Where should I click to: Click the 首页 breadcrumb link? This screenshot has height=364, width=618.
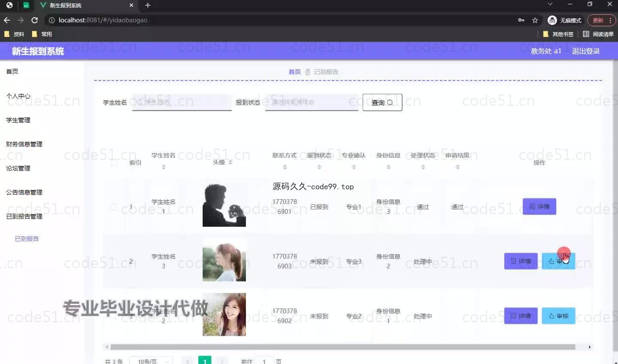point(294,72)
